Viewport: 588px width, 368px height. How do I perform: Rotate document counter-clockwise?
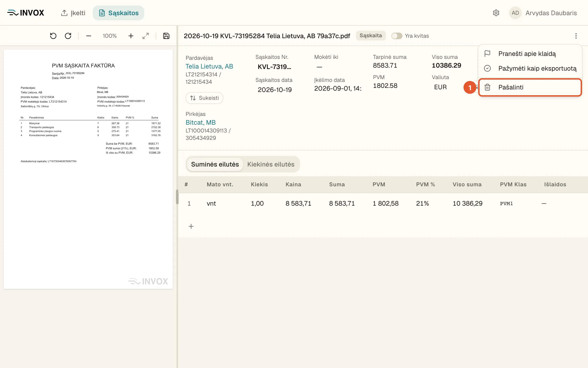(x=53, y=36)
